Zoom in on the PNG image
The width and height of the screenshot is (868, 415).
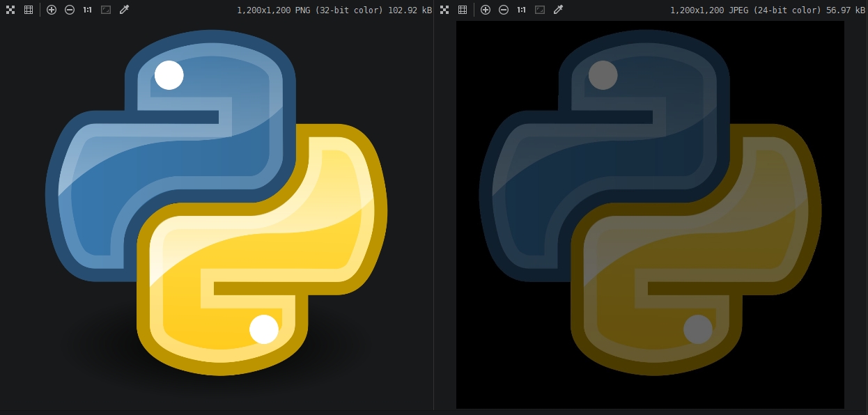click(52, 10)
